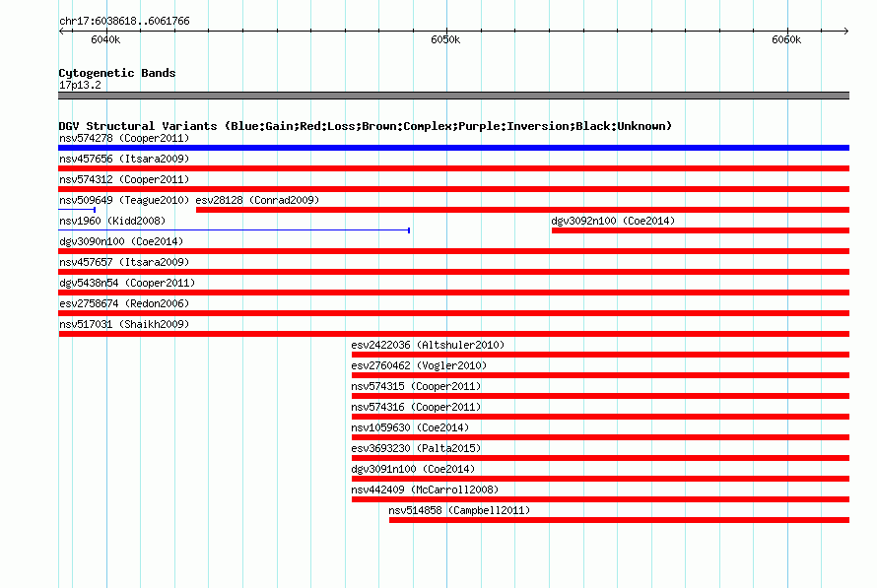Select the red bar under nsv574315

pyautogui.click(x=601, y=396)
